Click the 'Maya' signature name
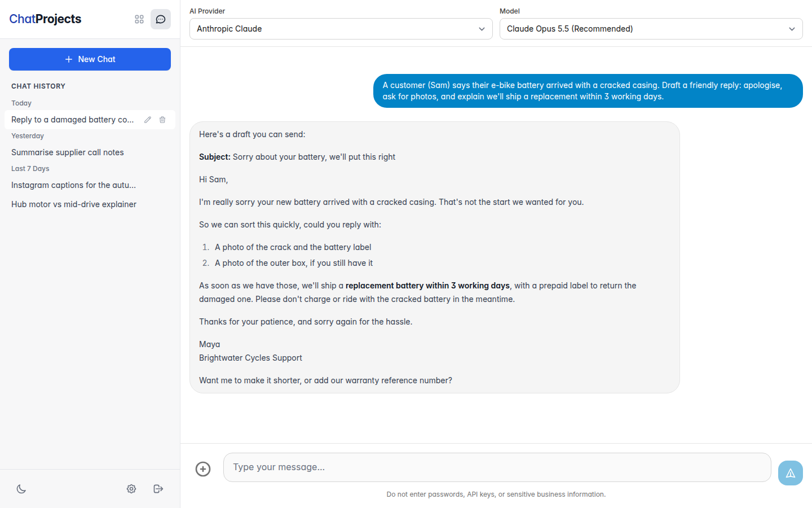This screenshot has width=812, height=508. (x=209, y=344)
